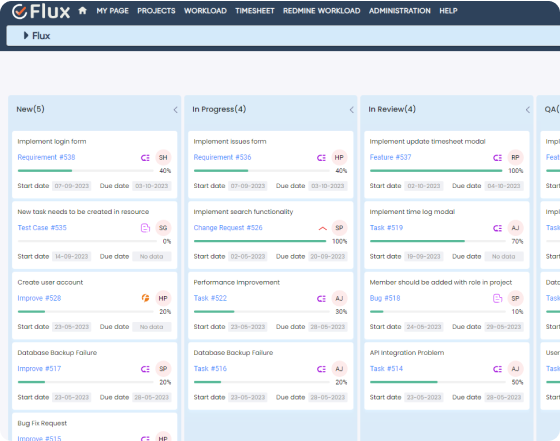Click SG avatar on Test Case #535 card
560x441 pixels.
coord(163,228)
